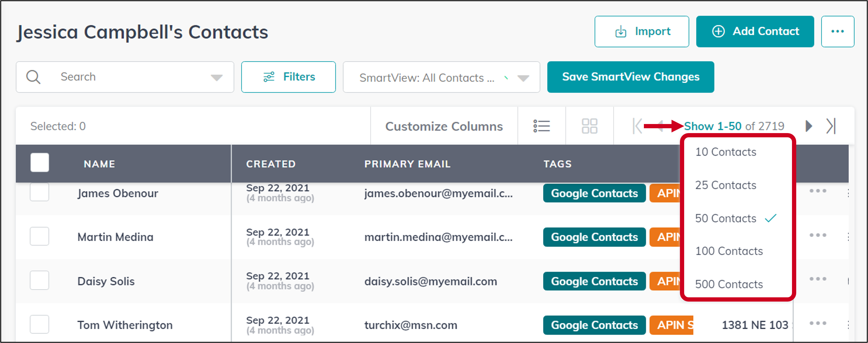868x343 pixels.
Task: Select Tom Witherington's row checkbox
Action: (39, 324)
